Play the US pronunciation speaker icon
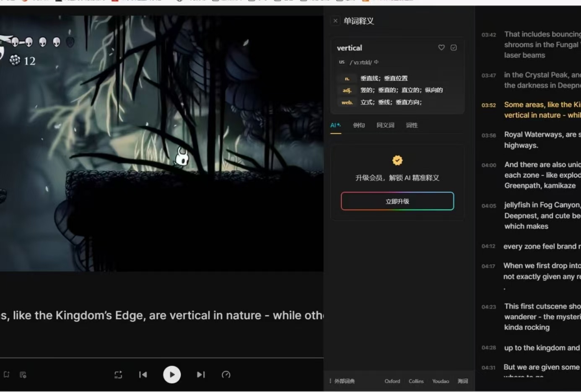Image resolution: width=581 pixels, height=392 pixels. (x=376, y=62)
